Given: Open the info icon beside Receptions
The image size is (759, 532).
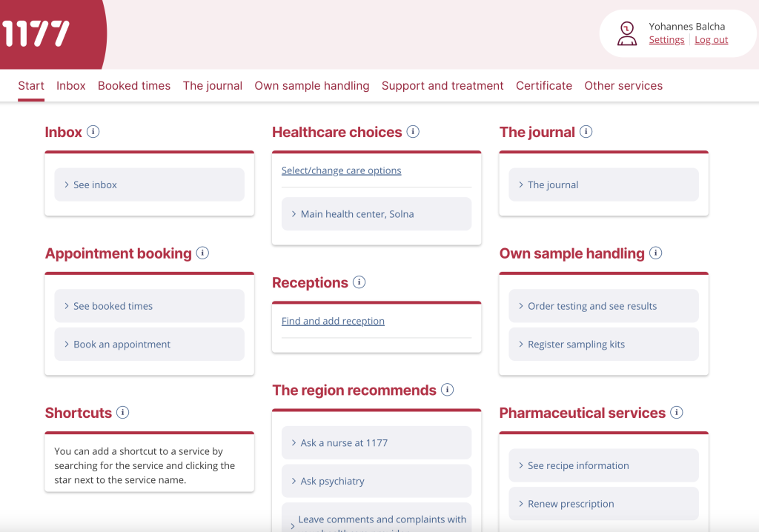Looking at the screenshot, I should (359, 282).
